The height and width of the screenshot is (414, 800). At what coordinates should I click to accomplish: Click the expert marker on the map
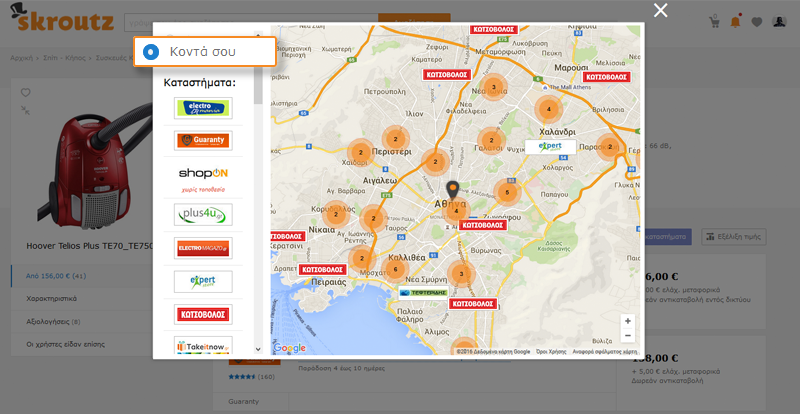tap(551, 147)
